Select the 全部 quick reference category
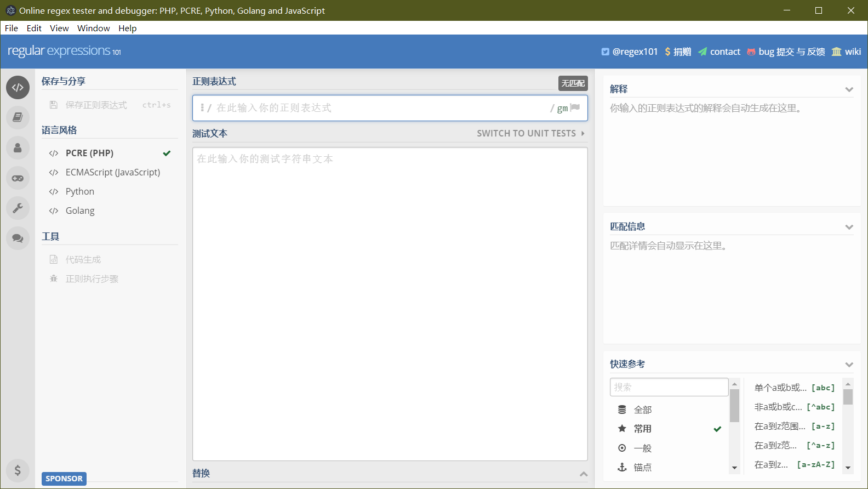Screen dimensions: 868x489 point(669,410)
